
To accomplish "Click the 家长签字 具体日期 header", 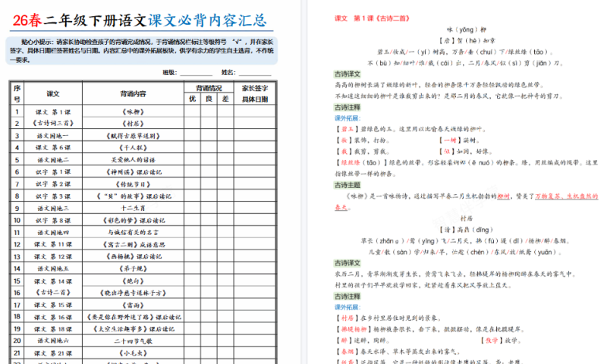I will (x=255, y=93).
